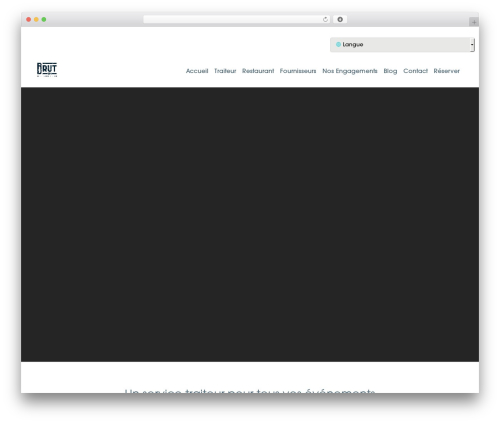Click the BRUT logo in the header
The image size is (500, 423).
(47, 70)
